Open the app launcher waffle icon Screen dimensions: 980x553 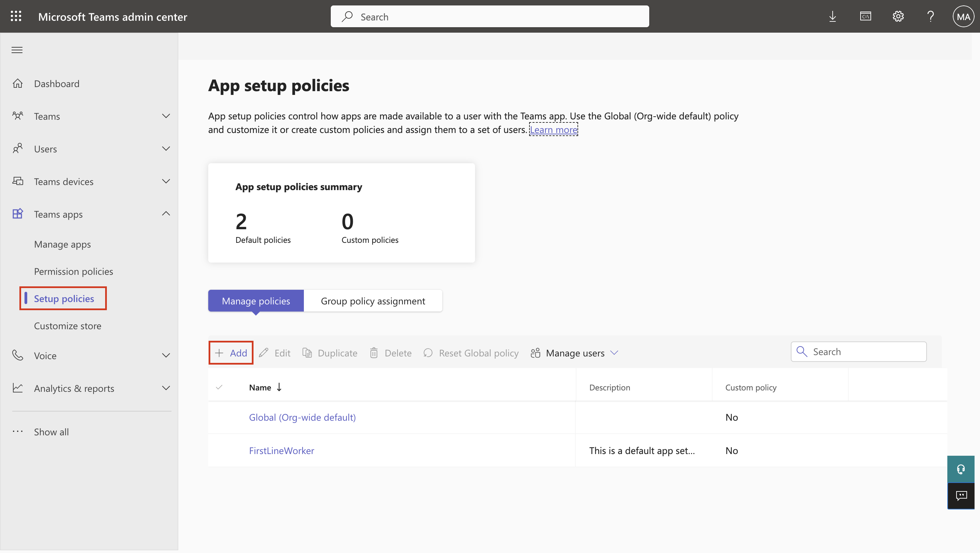(x=16, y=16)
